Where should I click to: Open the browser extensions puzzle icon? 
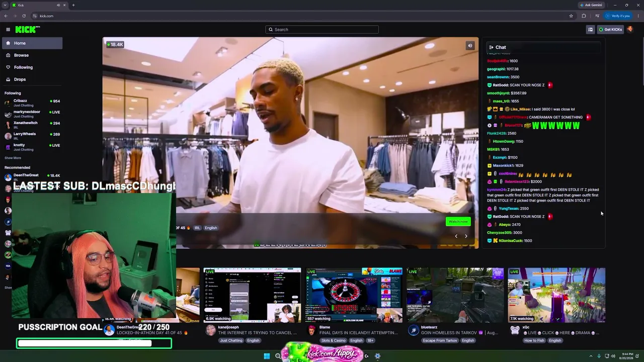point(584,16)
